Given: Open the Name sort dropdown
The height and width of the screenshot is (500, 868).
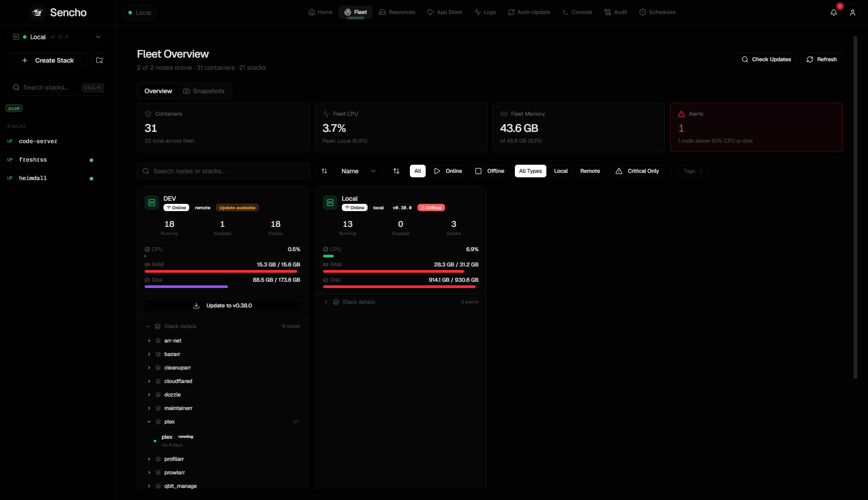Looking at the screenshot, I should tap(358, 171).
